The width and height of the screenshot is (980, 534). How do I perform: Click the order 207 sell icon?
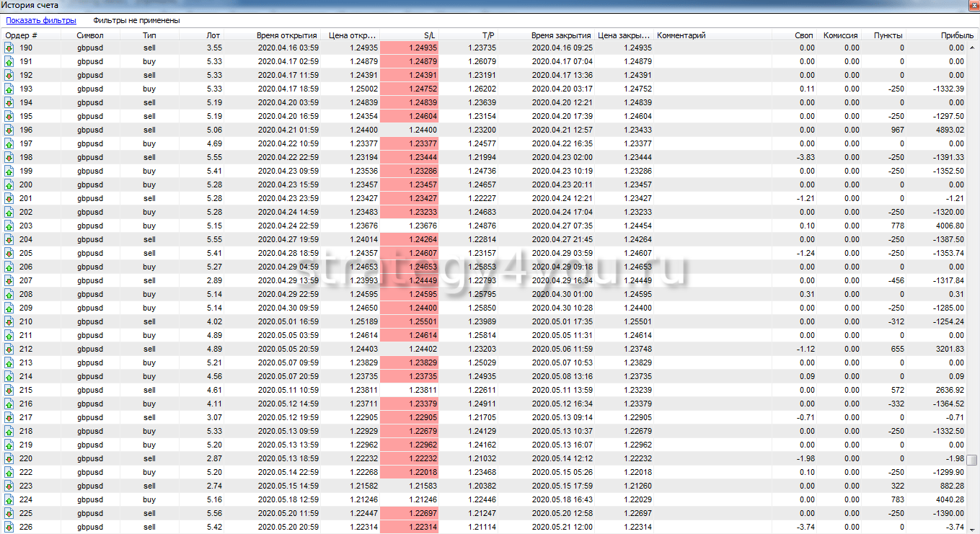9,281
